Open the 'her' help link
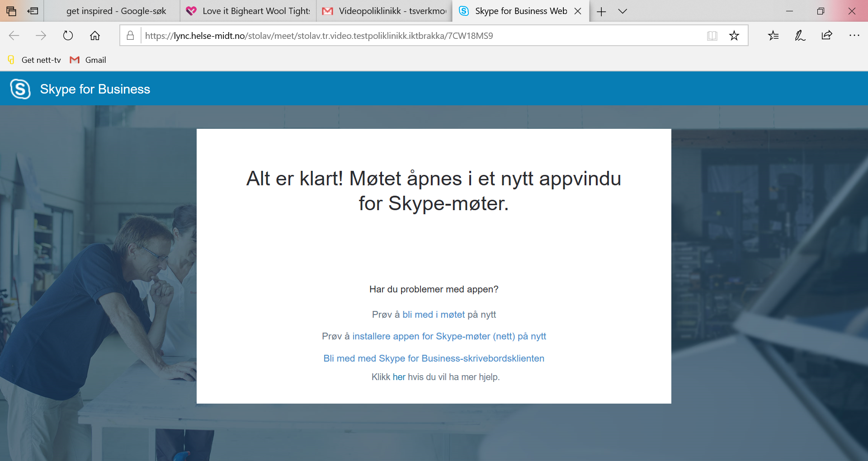868x461 pixels. [399, 377]
